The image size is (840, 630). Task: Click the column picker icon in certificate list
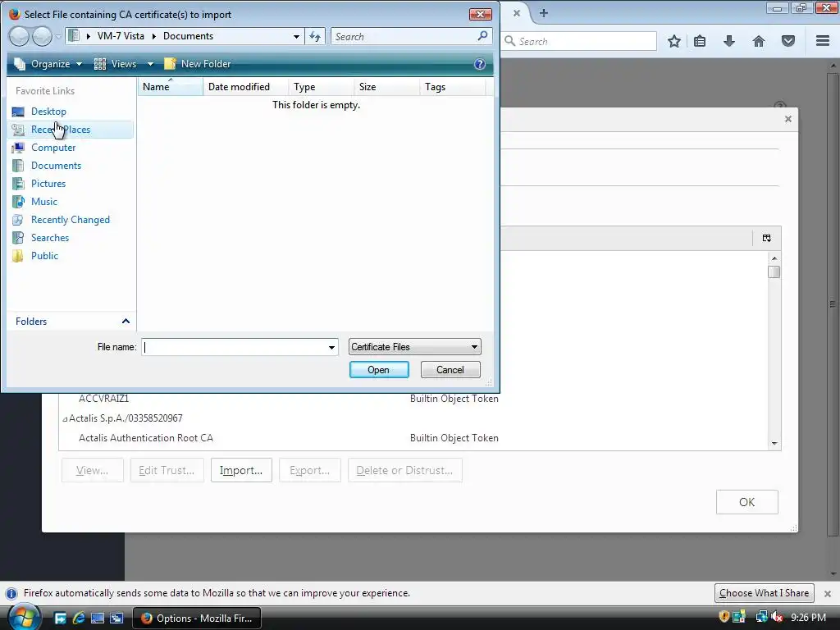[x=767, y=238]
